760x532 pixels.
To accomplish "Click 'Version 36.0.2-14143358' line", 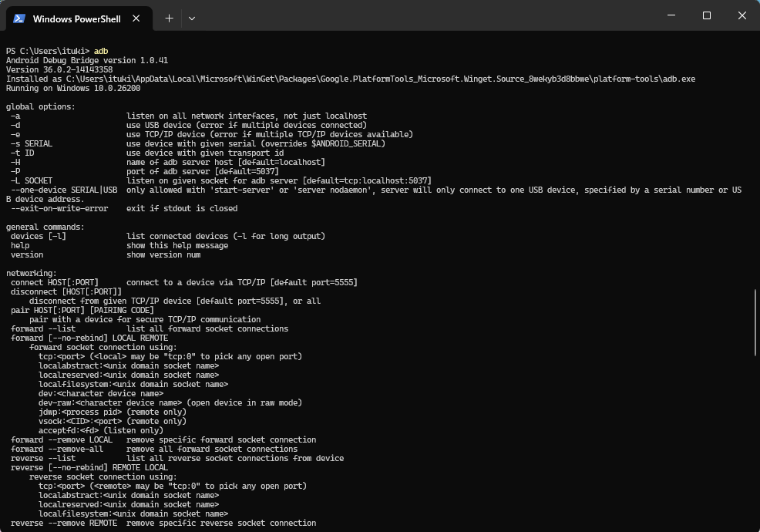I will [x=59, y=69].
